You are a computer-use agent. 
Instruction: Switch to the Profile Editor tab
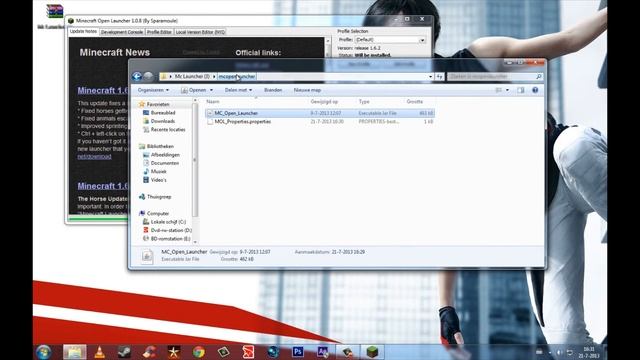(x=159, y=32)
